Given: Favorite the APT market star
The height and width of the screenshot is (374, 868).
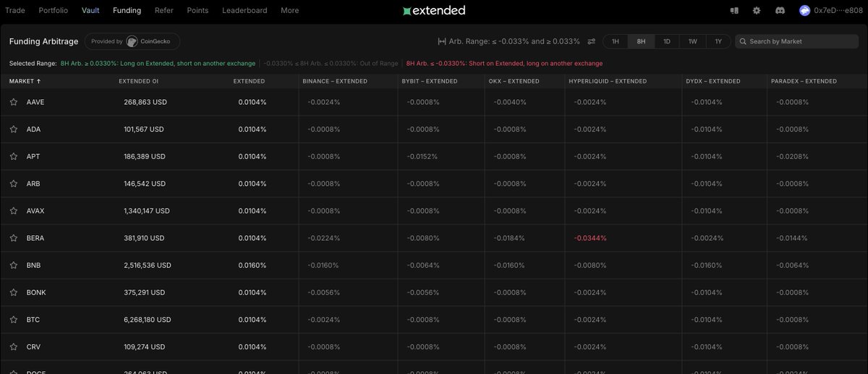Looking at the screenshot, I should (x=13, y=156).
